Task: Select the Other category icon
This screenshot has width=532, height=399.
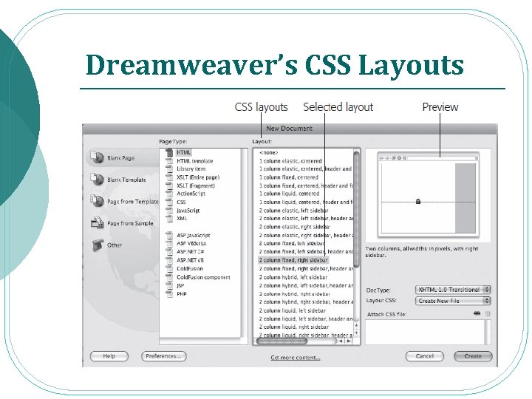Action: tap(98, 245)
